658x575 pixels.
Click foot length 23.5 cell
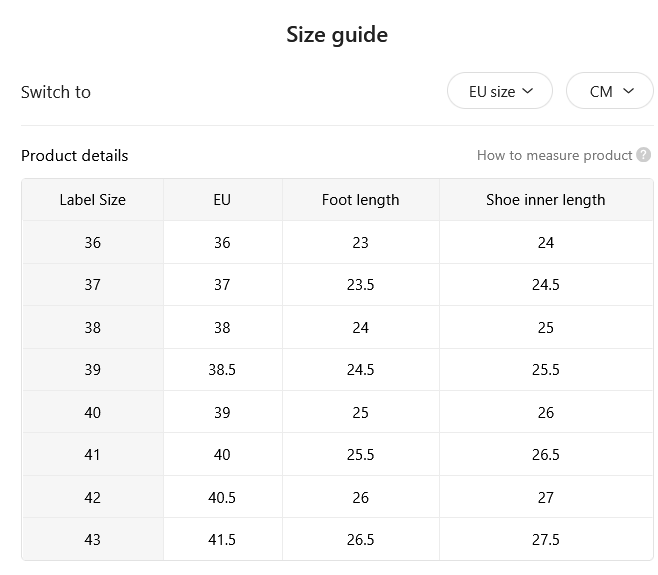[360, 285]
